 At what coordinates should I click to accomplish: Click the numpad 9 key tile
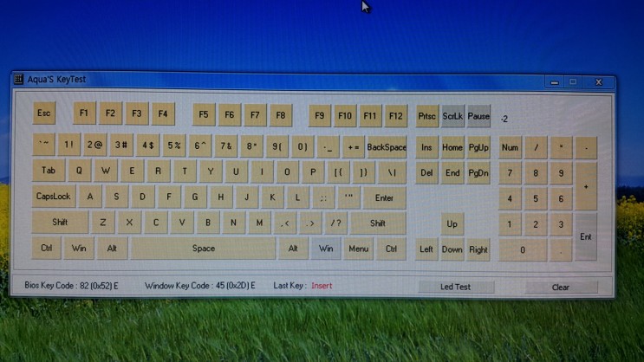tap(561, 173)
